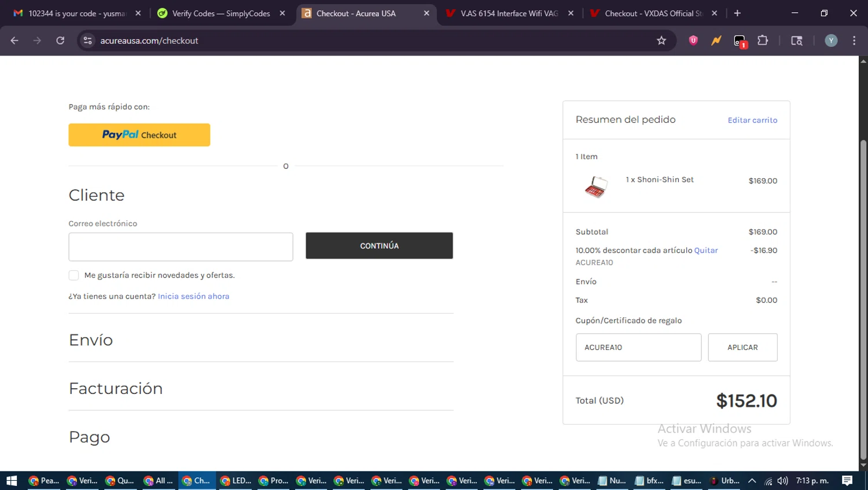Image resolution: width=868 pixels, height=490 pixels.
Task: Switch to V.AS 6154 Interface Wifi tab
Action: [509, 13]
